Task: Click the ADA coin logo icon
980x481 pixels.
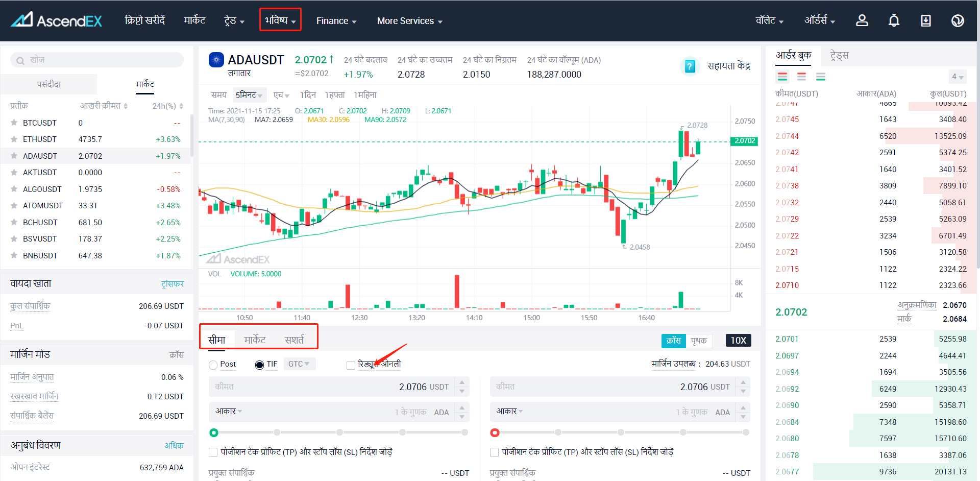Action: coord(216,60)
